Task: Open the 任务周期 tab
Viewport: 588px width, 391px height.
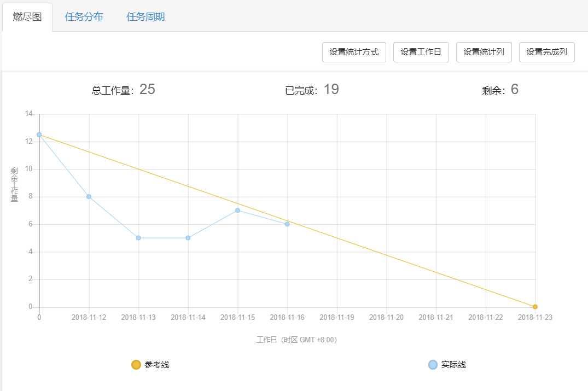Action: 145,17
